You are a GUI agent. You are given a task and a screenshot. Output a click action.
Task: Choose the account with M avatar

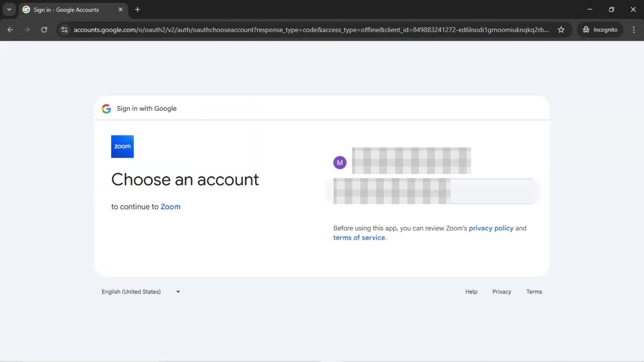tap(433, 162)
